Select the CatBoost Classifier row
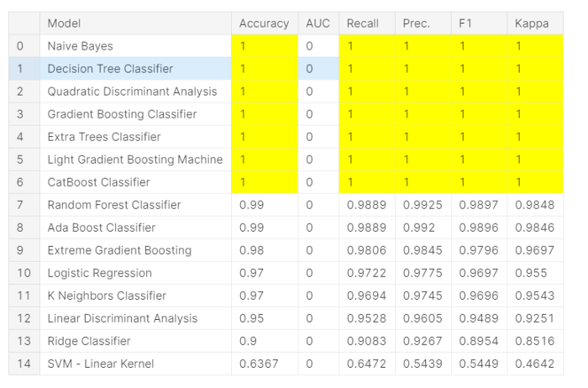The image size is (588, 388). tap(99, 182)
